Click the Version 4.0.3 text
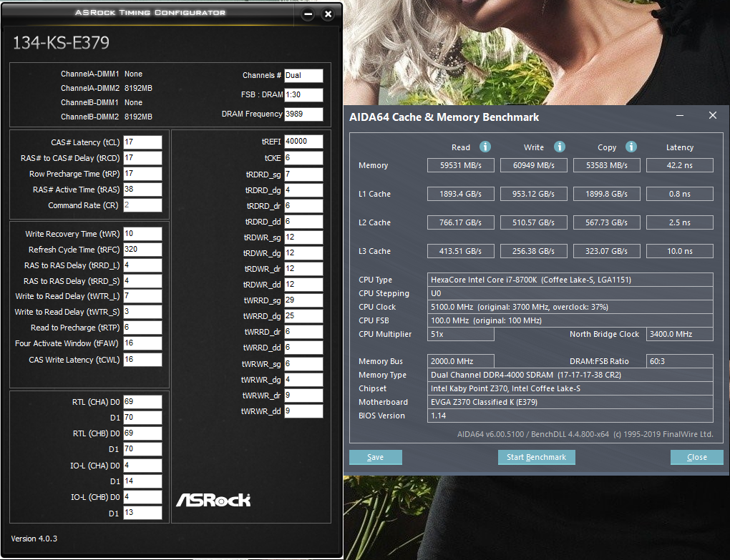The image size is (730, 560). (x=34, y=539)
